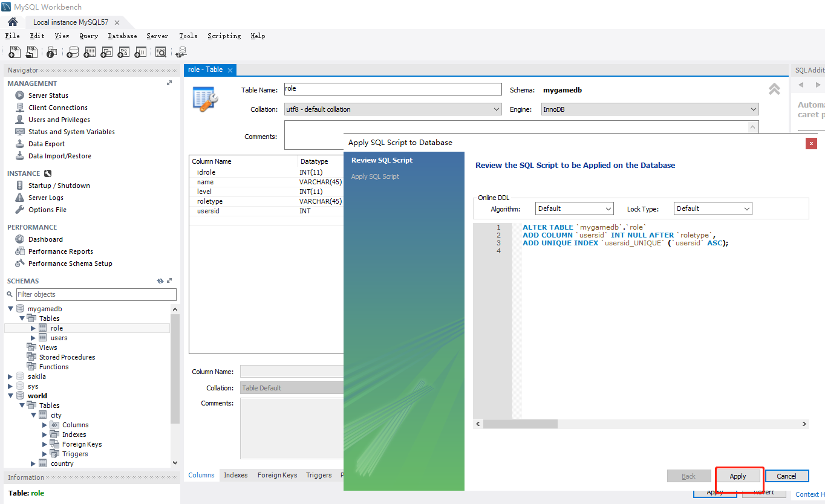This screenshot has width=825, height=504.
Task: Switch to the Triggers tab
Action: 319,475
